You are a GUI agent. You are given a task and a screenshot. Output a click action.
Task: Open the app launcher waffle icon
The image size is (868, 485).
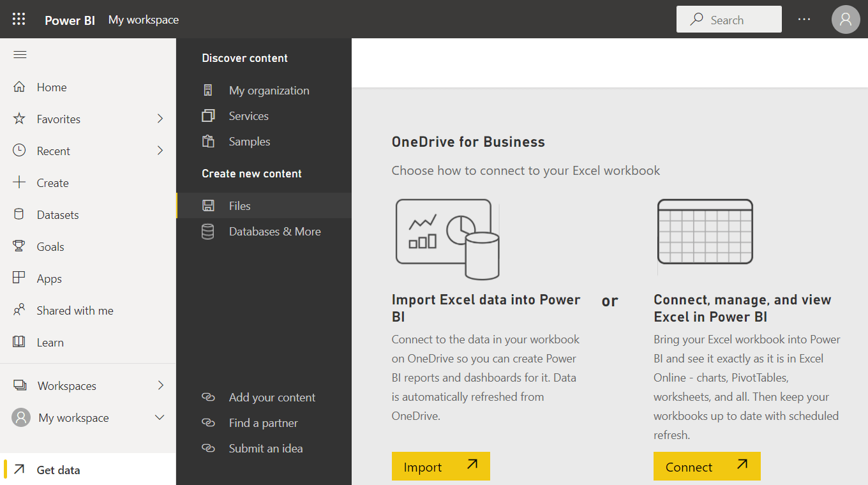(19, 19)
